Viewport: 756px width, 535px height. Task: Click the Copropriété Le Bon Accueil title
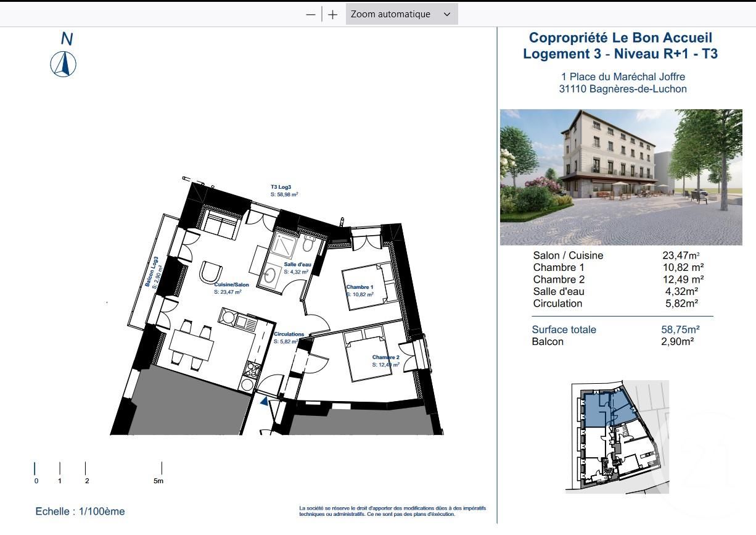pos(620,38)
